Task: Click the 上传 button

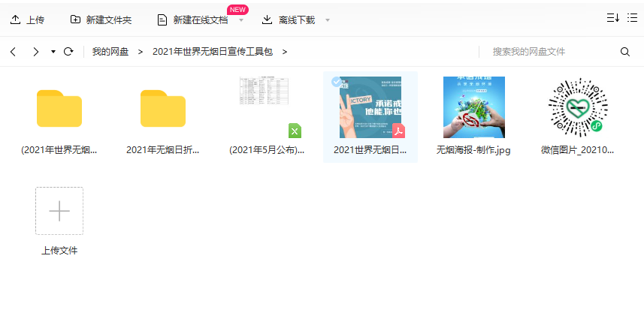Action: tap(27, 20)
